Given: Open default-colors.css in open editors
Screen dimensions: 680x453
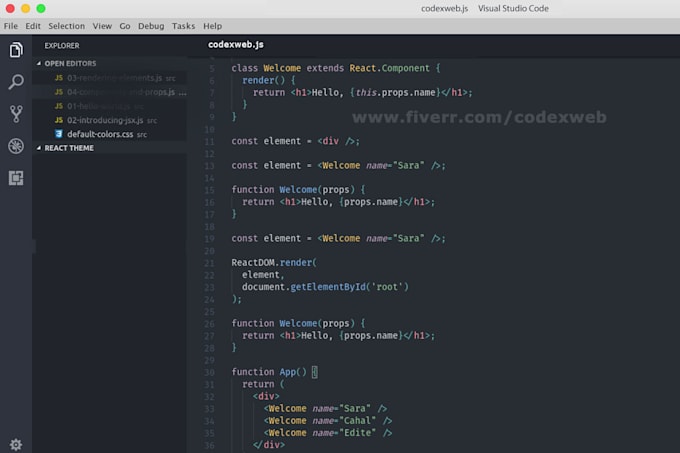Looking at the screenshot, I should (x=111, y=134).
